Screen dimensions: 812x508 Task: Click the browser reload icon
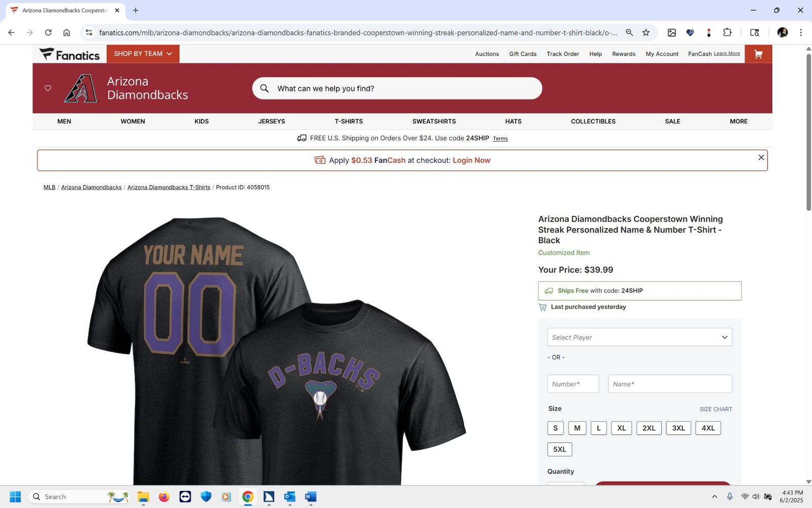48,33
